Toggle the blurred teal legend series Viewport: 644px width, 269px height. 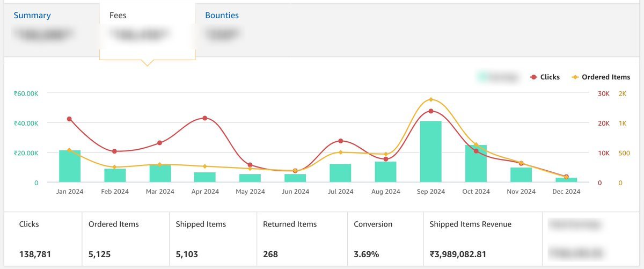click(498, 77)
